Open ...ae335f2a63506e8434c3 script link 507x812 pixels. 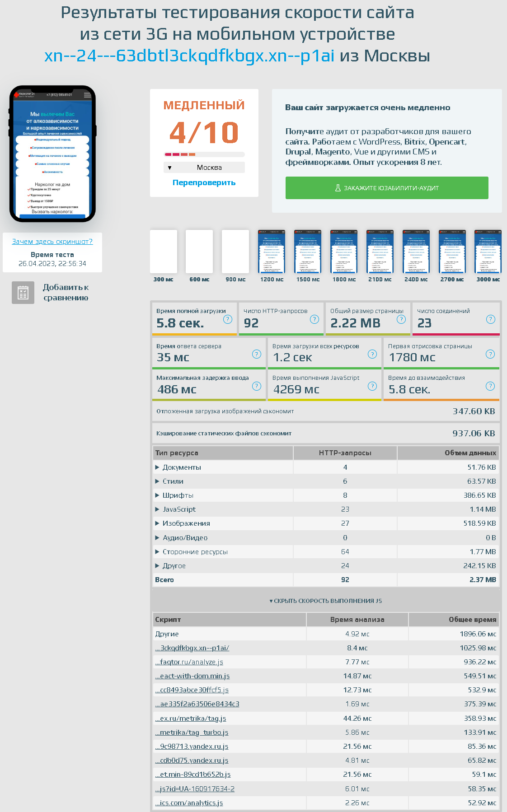[197, 704]
